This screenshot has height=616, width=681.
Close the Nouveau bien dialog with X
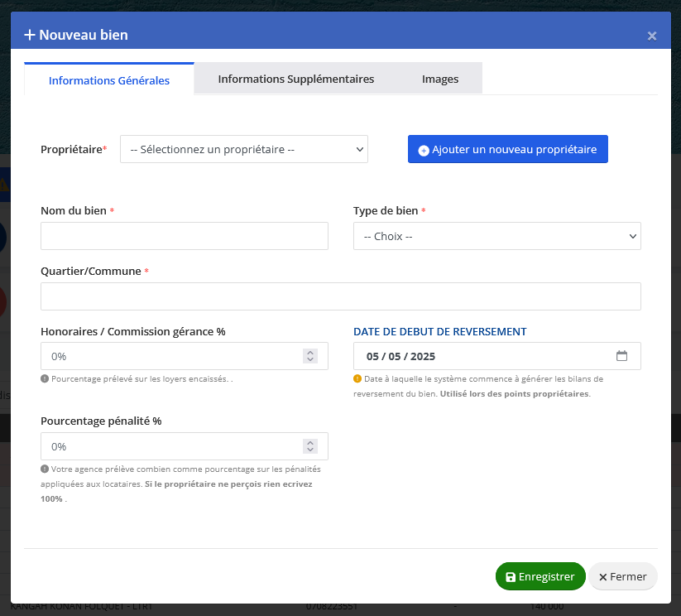coord(651,36)
